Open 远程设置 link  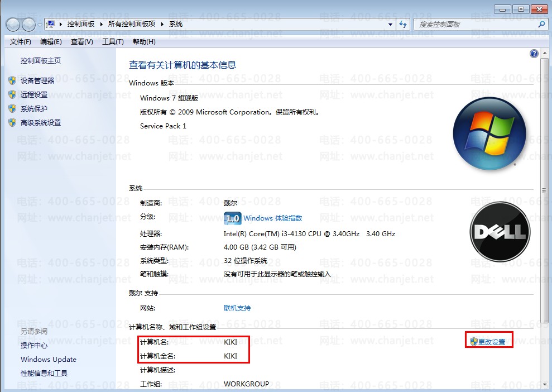click(x=34, y=95)
